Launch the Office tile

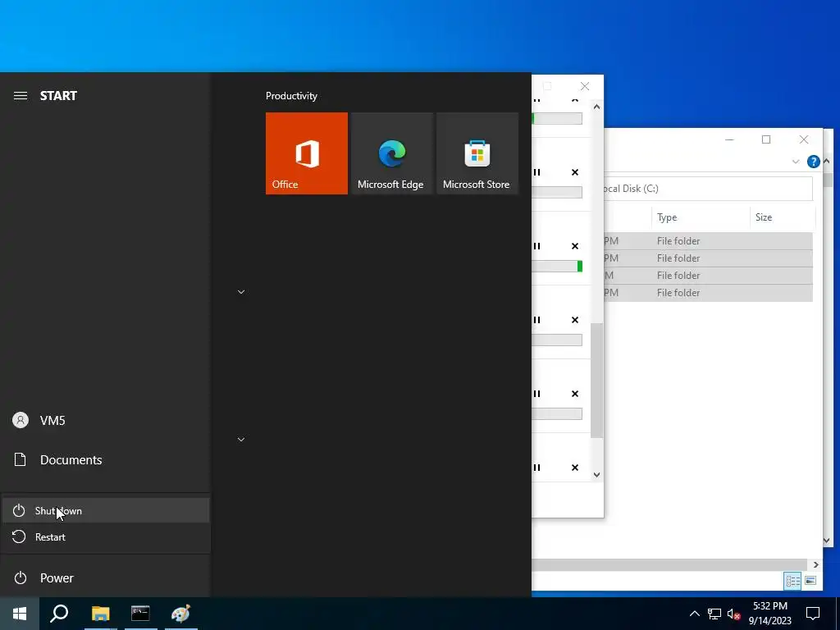(307, 153)
